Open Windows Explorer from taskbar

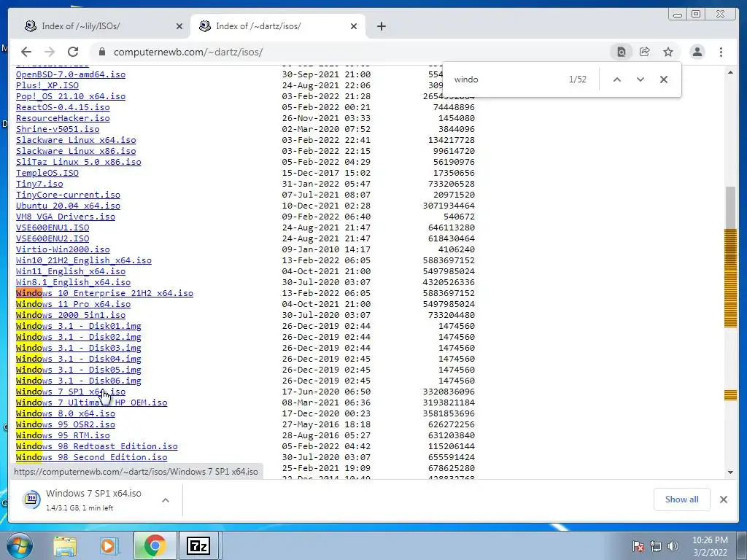65,545
